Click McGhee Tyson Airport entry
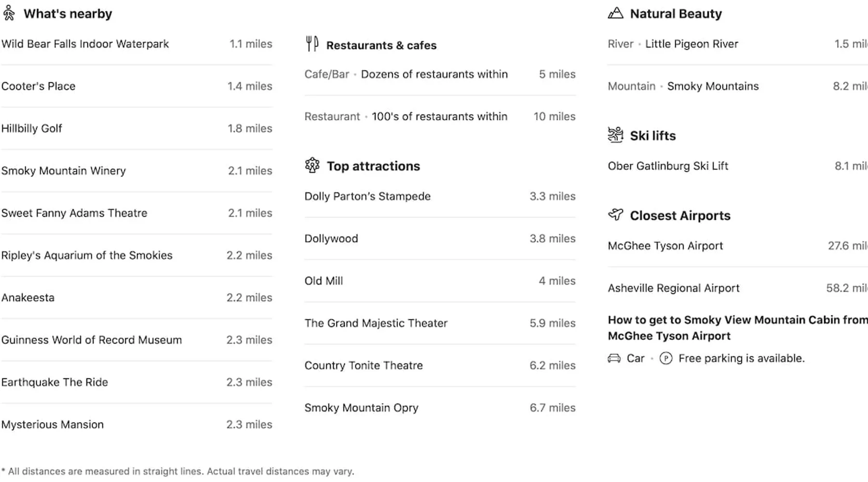Screen dimensions: 868x482 (x=665, y=246)
